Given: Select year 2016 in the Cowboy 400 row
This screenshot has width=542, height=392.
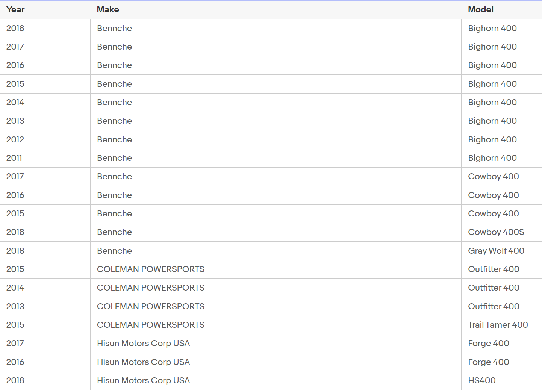Looking at the screenshot, I should pyautogui.click(x=15, y=195).
